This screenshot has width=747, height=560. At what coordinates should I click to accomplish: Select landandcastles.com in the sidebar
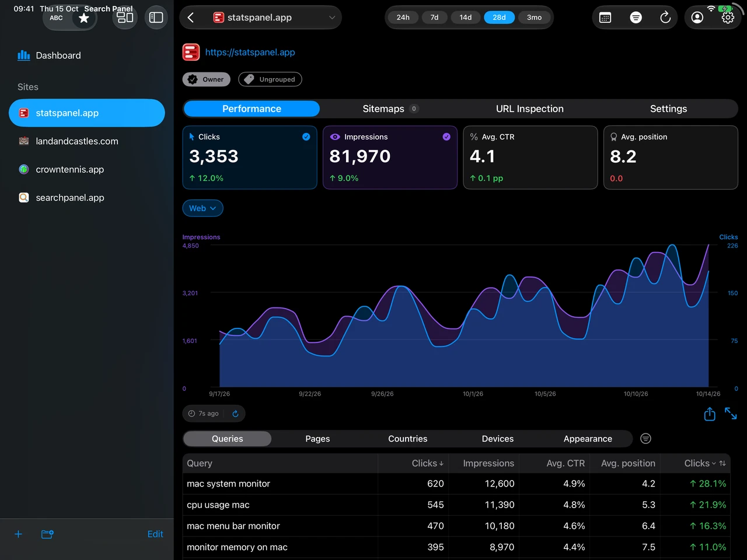tap(87, 141)
